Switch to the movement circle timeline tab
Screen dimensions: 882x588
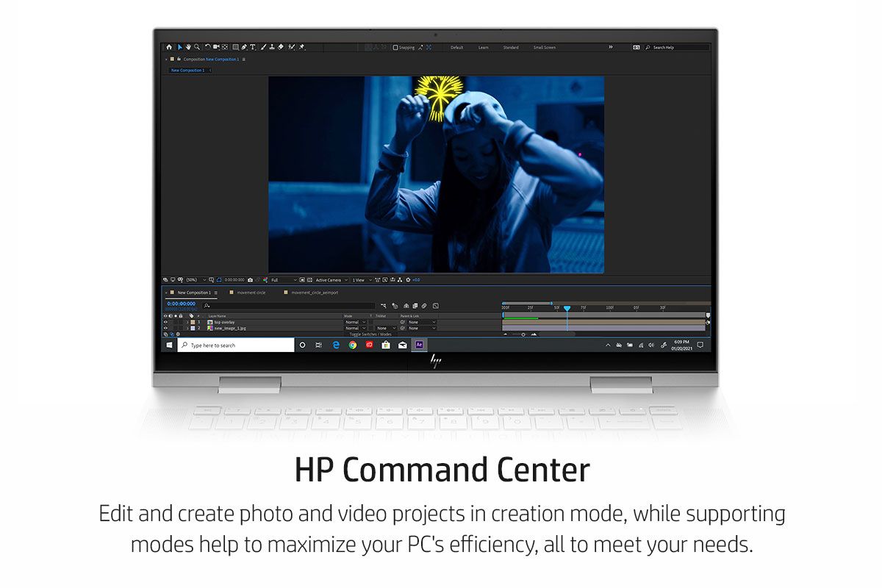[251, 293]
